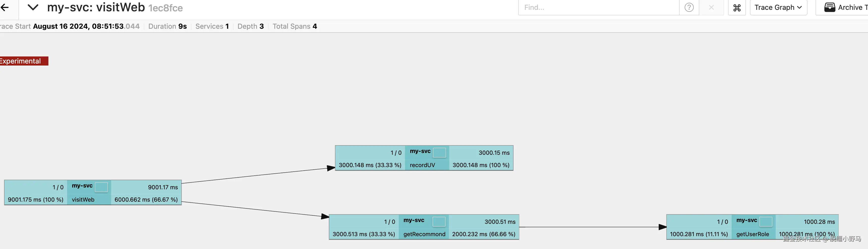Click the search help question mark icon
The width and height of the screenshot is (868, 249).
point(689,7)
